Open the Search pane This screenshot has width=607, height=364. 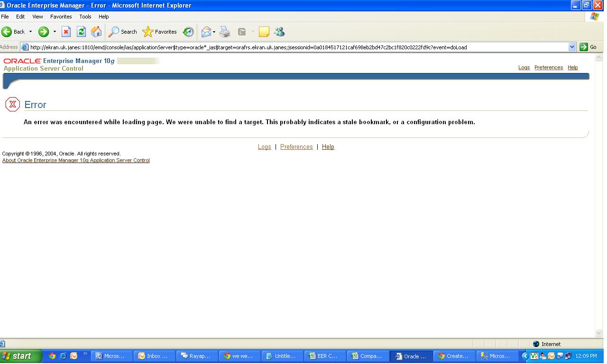(x=123, y=32)
